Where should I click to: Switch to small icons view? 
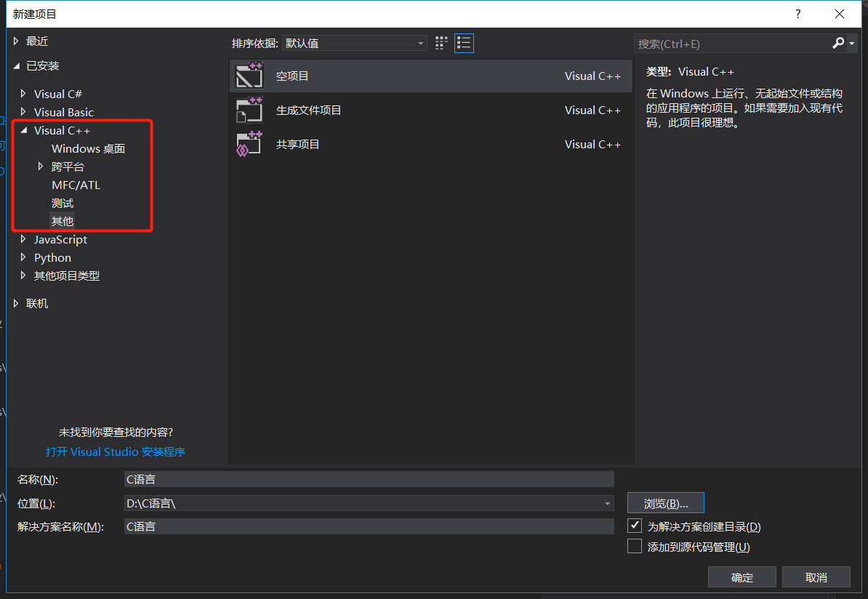pyautogui.click(x=441, y=43)
